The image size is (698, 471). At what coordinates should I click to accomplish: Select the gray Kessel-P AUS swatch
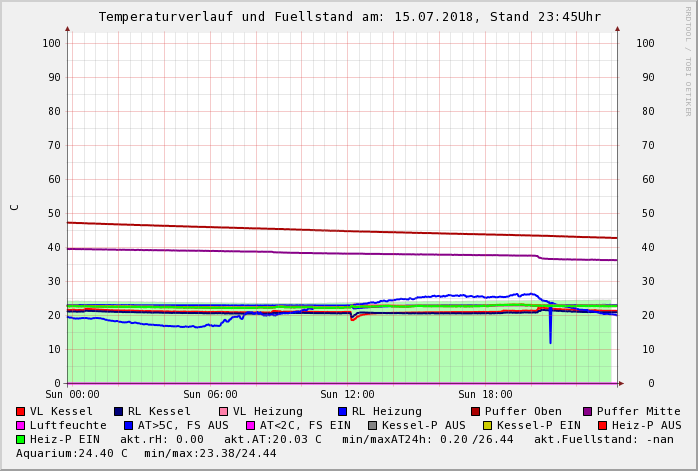click(x=373, y=426)
